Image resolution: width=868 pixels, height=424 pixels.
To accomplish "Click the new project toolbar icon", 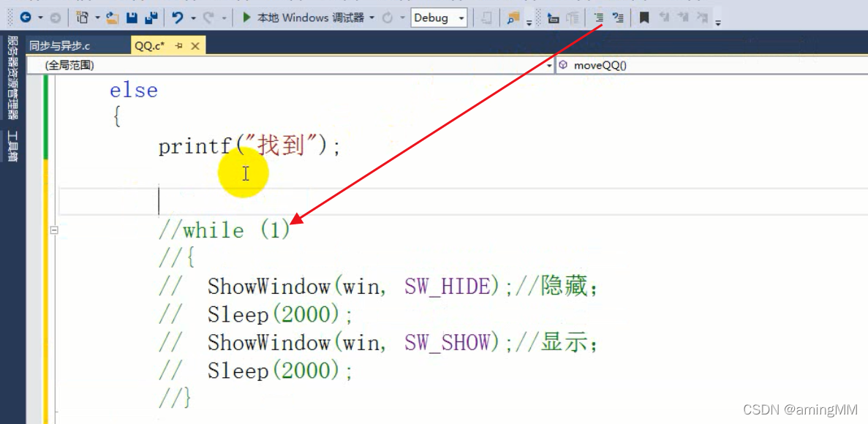I will point(83,18).
